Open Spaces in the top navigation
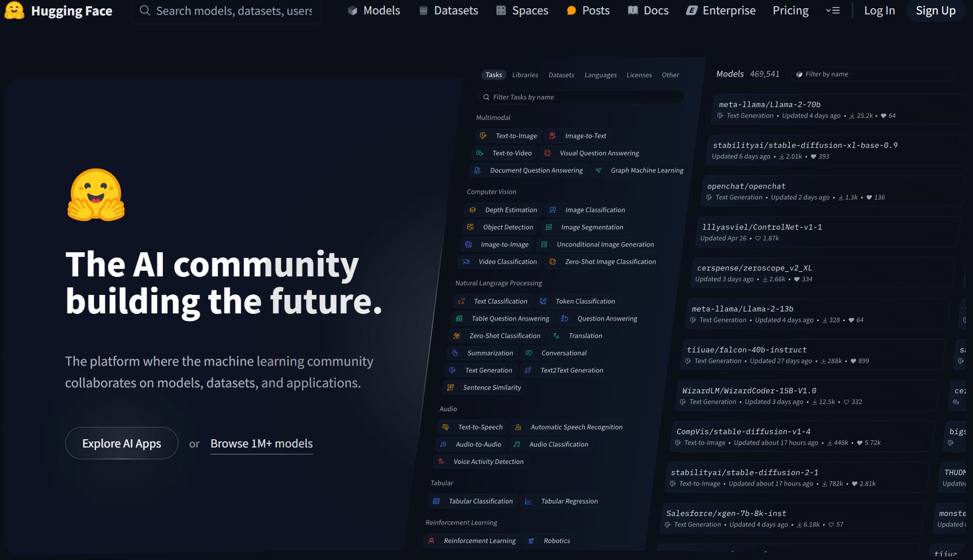This screenshot has width=973, height=560. click(522, 10)
